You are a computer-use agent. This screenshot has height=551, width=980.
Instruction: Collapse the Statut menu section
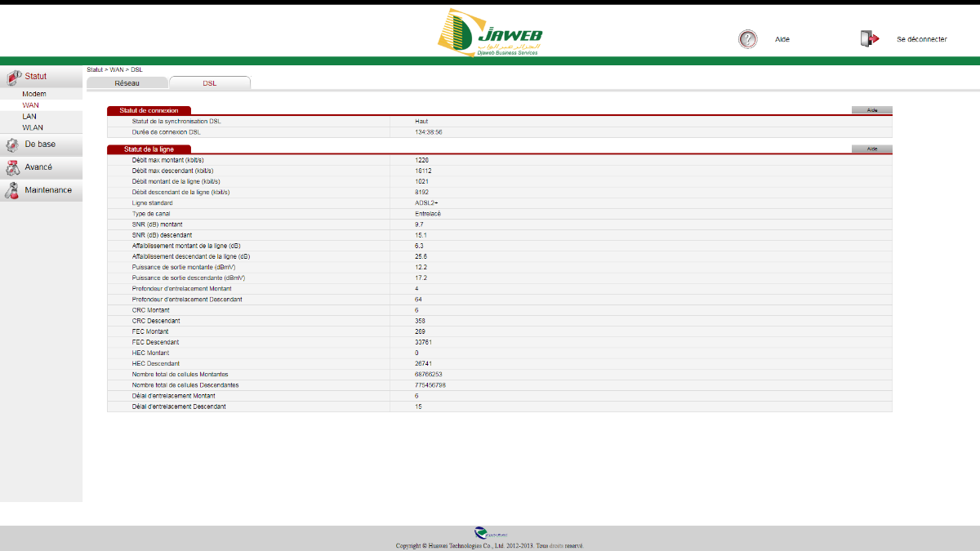pyautogui.click(x=36, y=77)
